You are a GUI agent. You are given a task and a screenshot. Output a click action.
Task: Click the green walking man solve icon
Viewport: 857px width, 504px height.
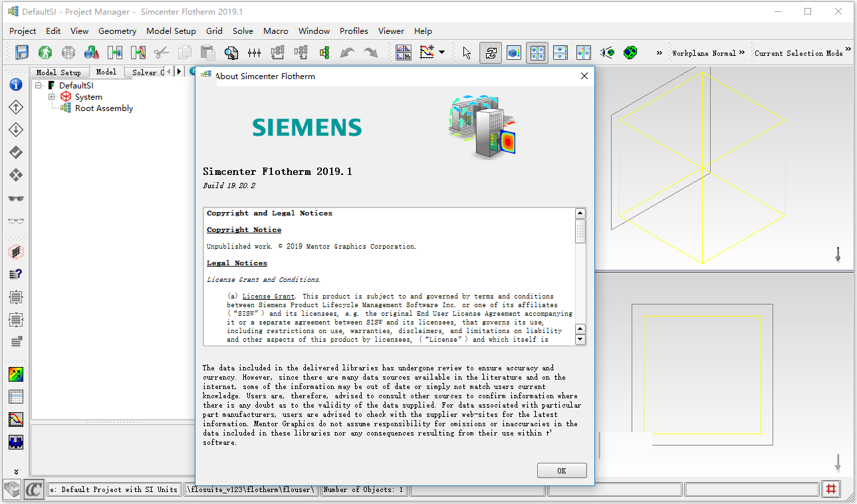pyautogui.click(x=45, y=53)
